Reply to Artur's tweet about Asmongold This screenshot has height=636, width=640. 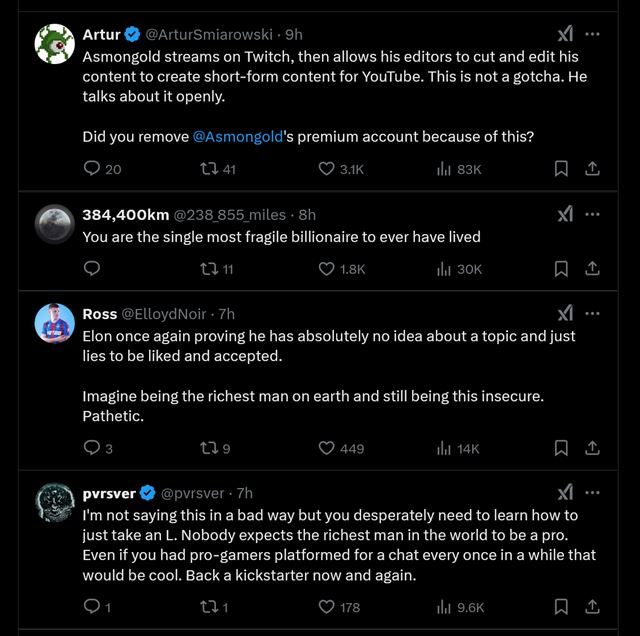point(92,170)
